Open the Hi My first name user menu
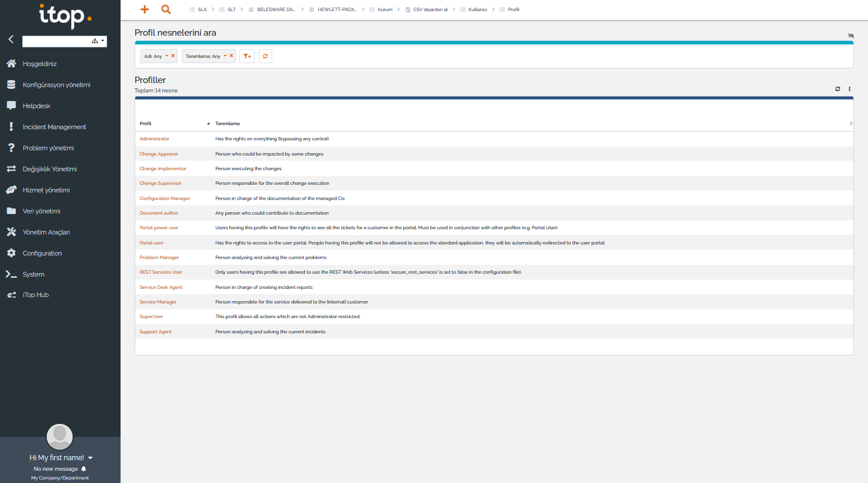 pos(61,458)
